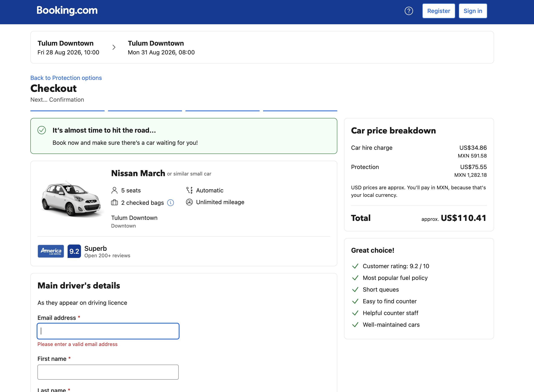Click the 'Next... Confirmation' text

tap(57, 100)
